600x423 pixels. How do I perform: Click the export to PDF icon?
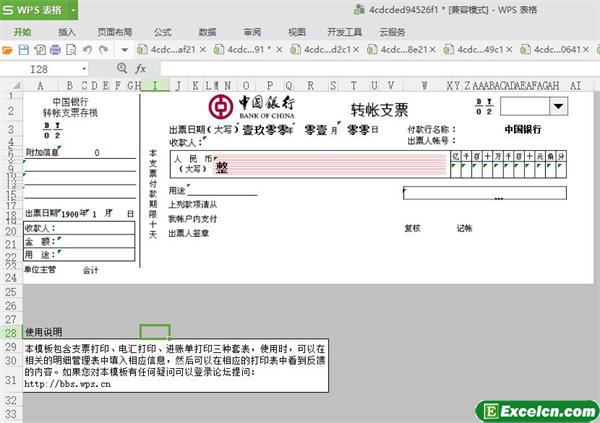[40, 50]
